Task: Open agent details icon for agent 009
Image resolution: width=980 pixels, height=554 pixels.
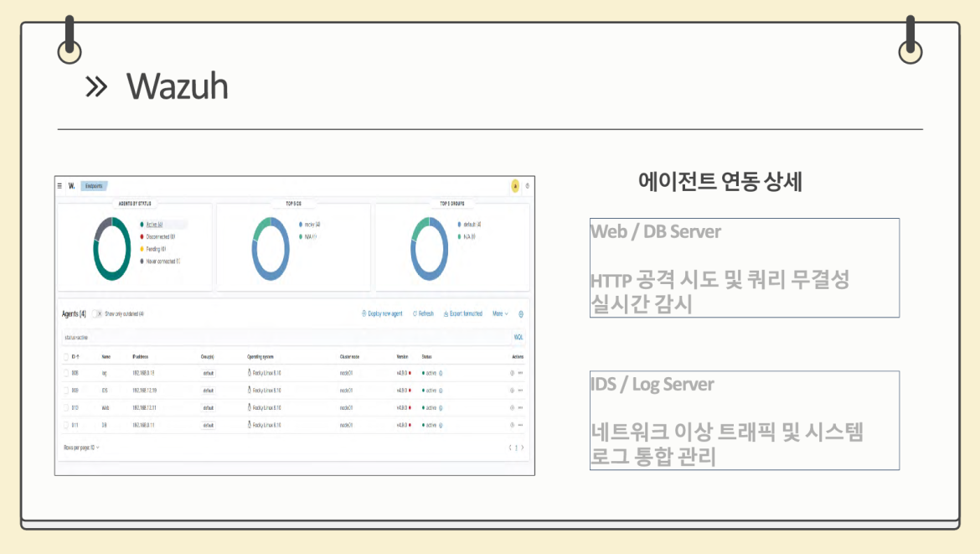Action: (512, 391)
